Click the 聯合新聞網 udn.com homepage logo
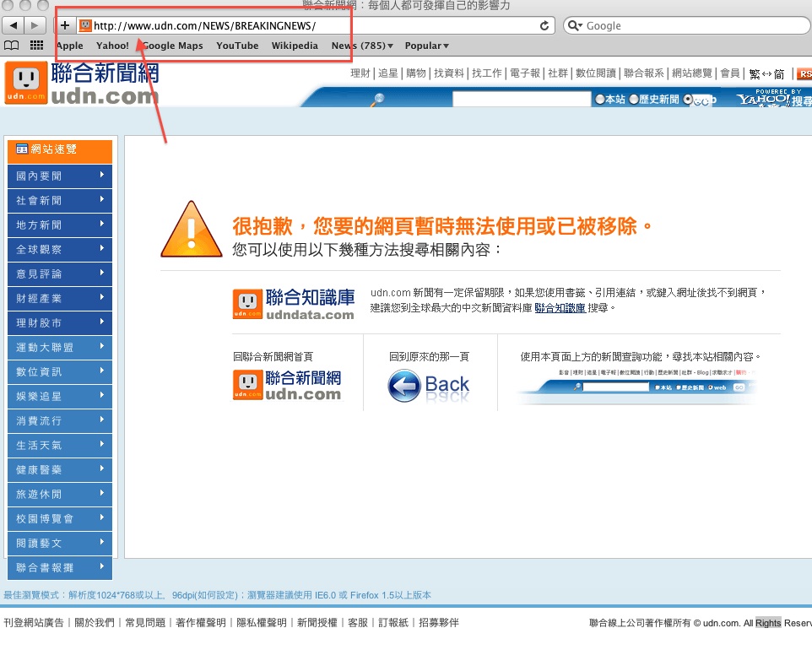The width and height of the screenshot is (812, 666). click(287, 385)
